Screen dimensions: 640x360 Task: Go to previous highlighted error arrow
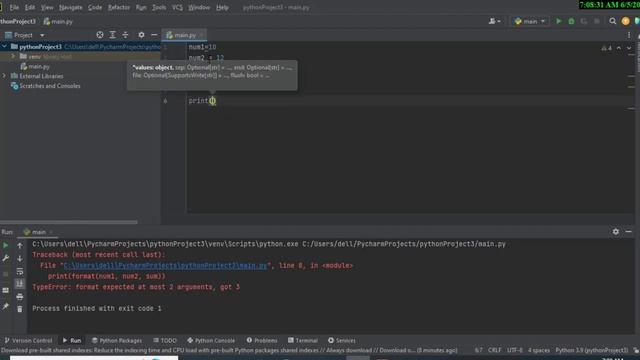pos(619,48)
